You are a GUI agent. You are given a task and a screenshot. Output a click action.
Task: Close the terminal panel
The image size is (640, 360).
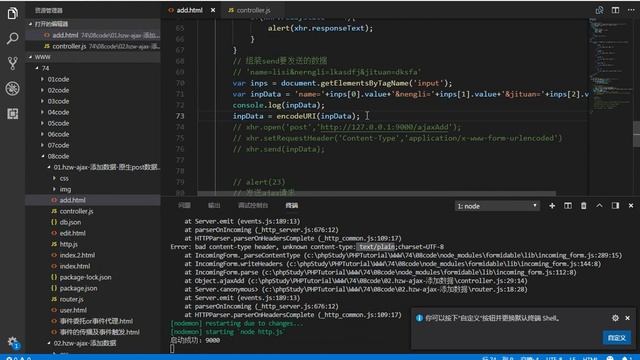[631, 206]
